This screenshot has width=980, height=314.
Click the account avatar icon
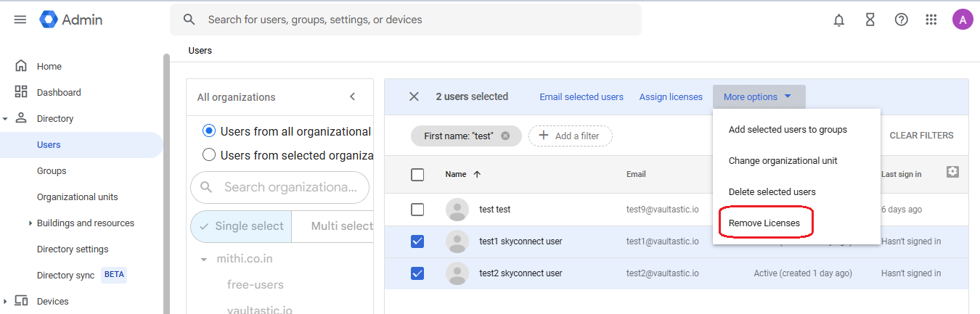963,20
